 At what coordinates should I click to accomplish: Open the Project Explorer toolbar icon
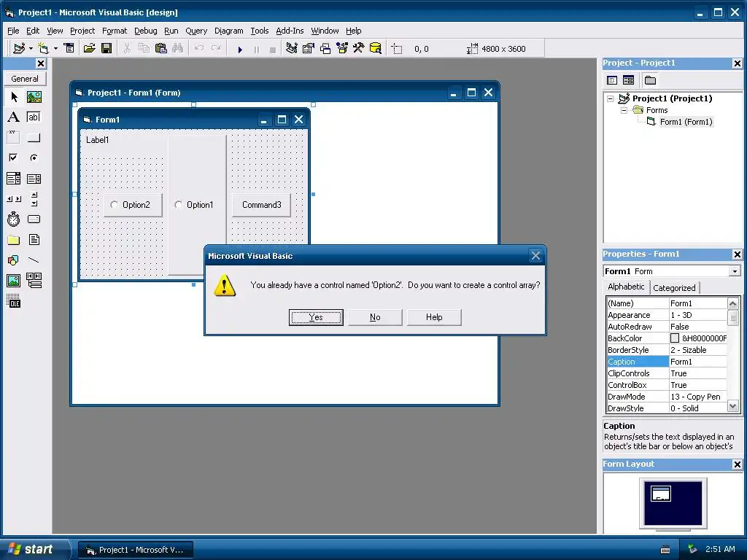(292, 49)
